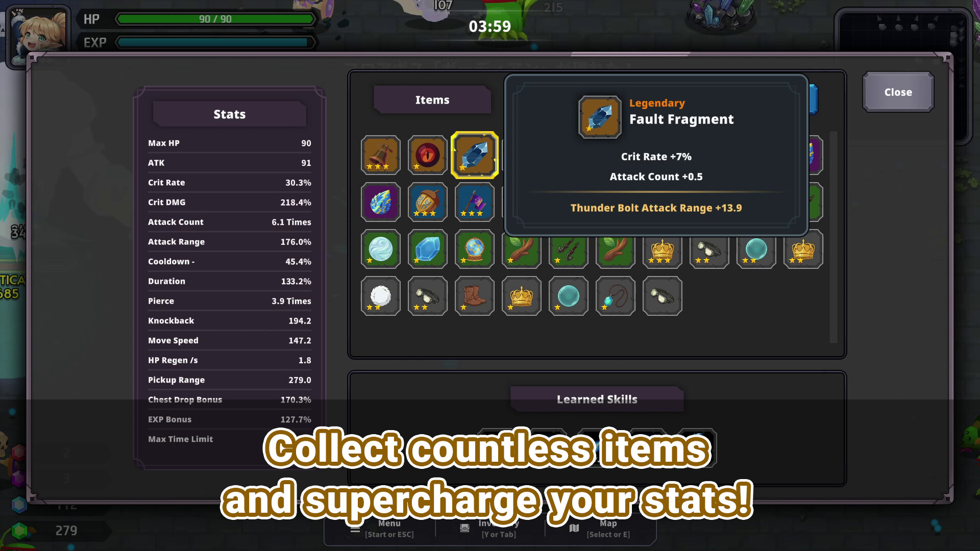Click the globe orb item icon

point(474,249)
